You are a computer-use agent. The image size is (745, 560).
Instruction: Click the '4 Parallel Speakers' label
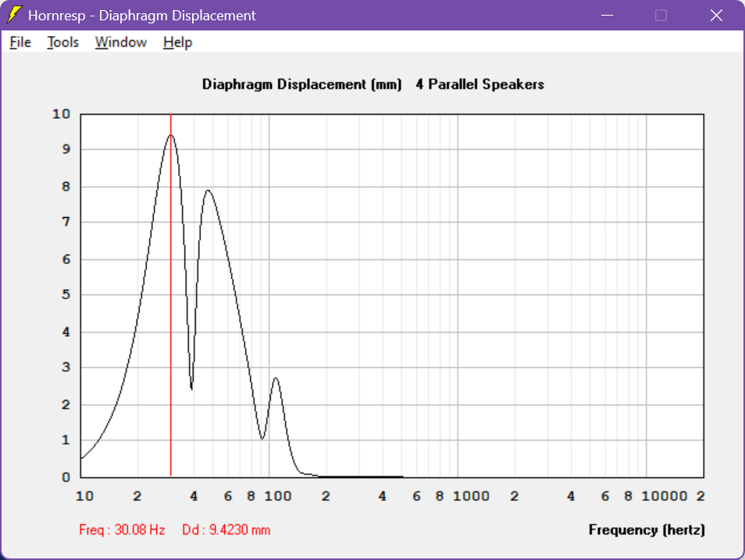[480, 84]
